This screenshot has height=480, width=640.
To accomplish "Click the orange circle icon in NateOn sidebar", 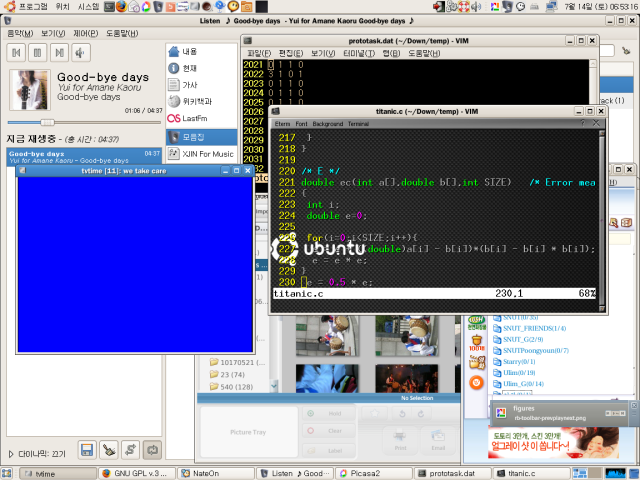I will click(x=476, y=382).
